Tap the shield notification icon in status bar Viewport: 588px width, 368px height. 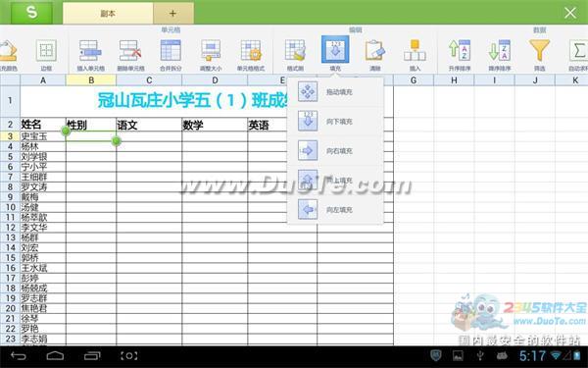click(x=436, y=355)
